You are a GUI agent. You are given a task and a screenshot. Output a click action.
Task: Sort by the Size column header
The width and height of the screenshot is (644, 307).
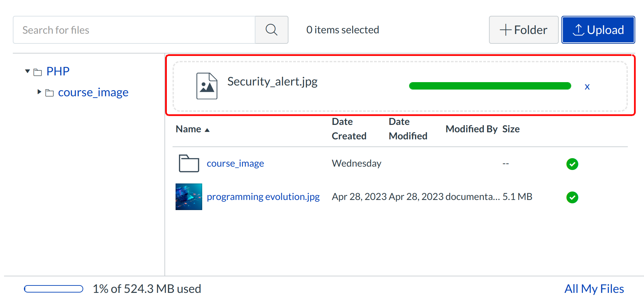point(511,129)
